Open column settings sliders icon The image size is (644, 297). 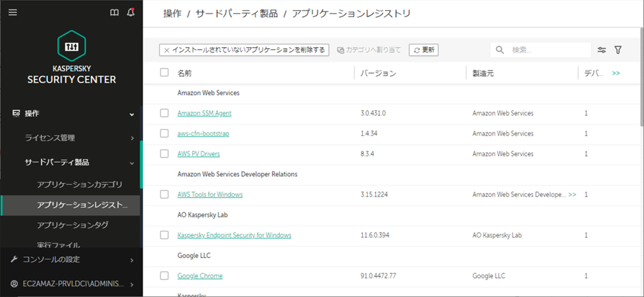coord(602,50)
